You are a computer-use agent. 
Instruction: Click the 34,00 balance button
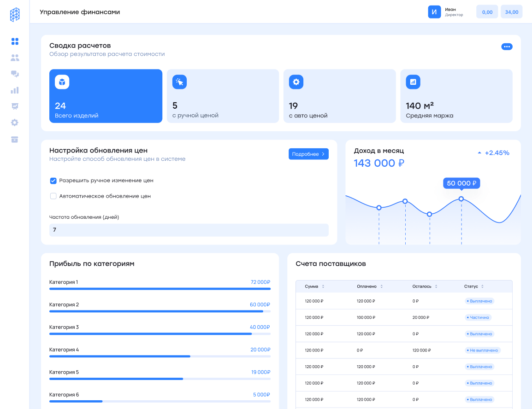[x=511, y=12]
